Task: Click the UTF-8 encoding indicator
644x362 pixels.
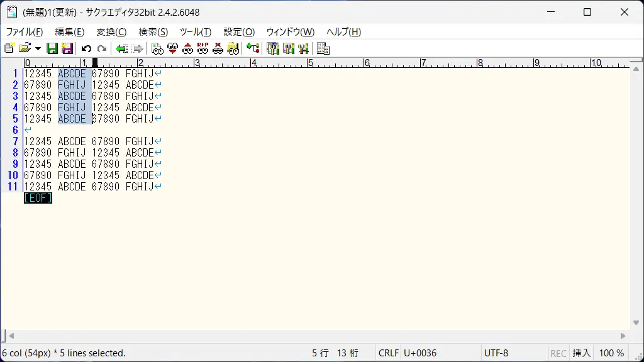Action: (496, 353)
